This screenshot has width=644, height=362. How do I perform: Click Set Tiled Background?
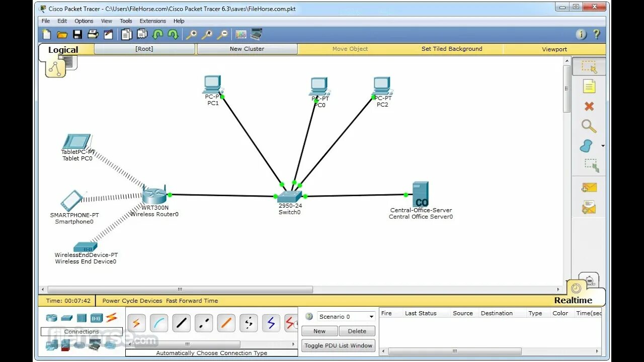452,49
